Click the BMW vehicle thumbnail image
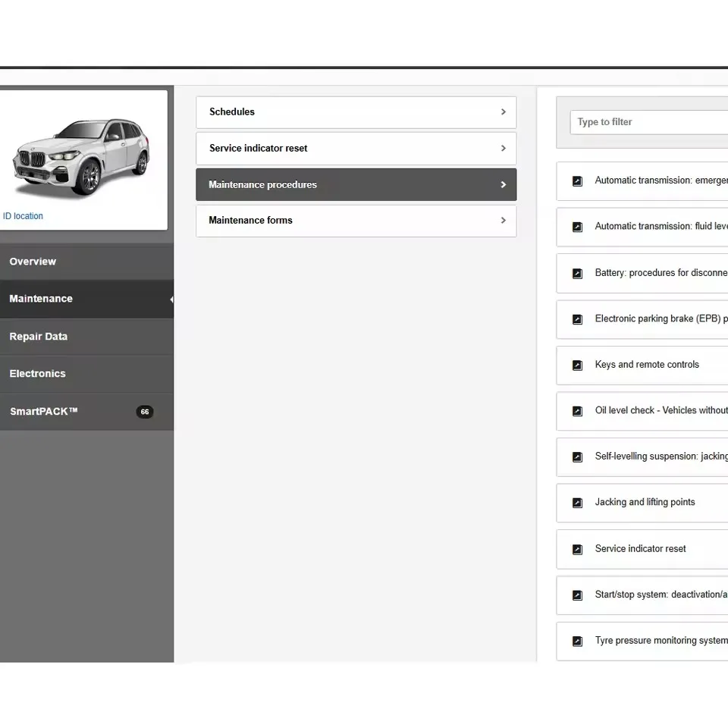This screenshot has width=728, height=728. click(80, 155)
